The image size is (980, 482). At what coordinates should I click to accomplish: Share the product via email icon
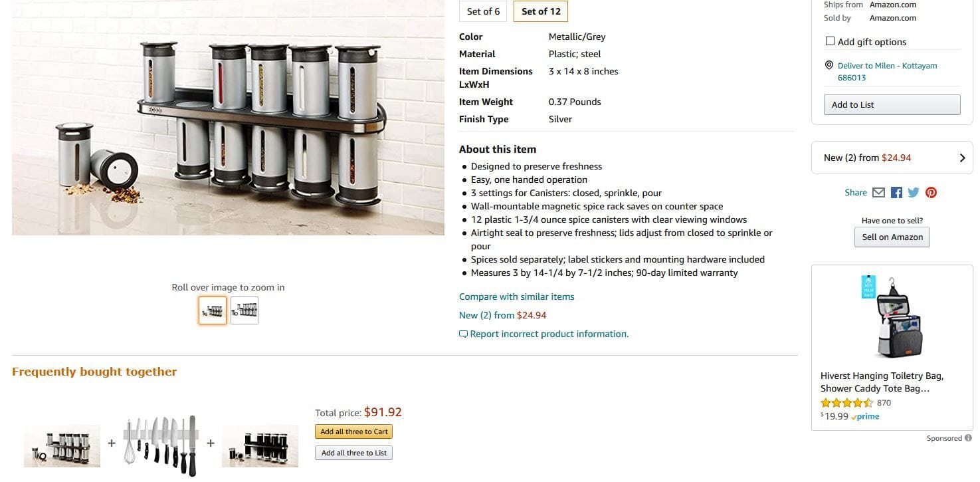click(x=878, y=192)
